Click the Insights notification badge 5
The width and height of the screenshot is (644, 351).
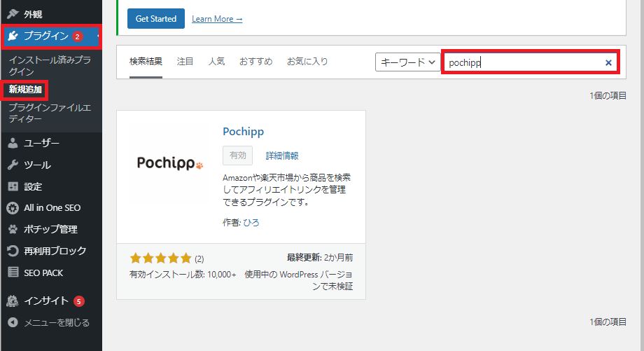[79, 301]
